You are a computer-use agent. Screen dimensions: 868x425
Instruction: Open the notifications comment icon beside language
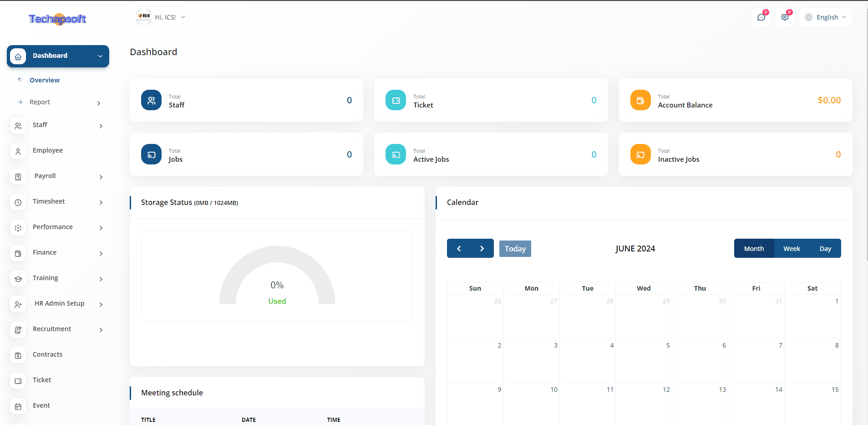(785, 17)
